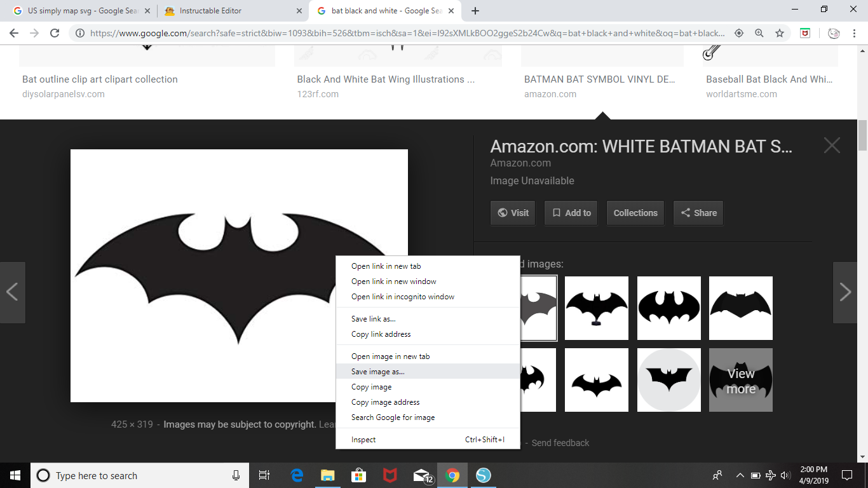Image resolution: width=868 pixels, height=488 pixels.
Task: Select 'Save image as...' menu item
Action: tap(428, 372)
